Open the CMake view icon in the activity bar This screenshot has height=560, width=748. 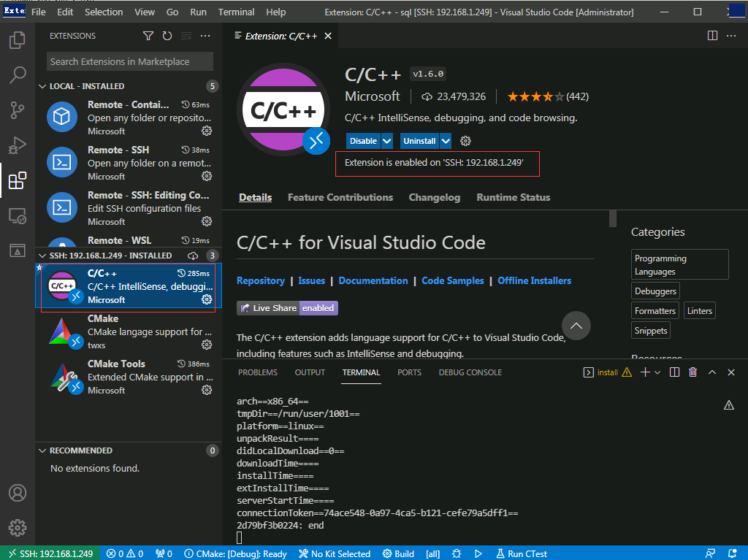click(x=18, y=250)
